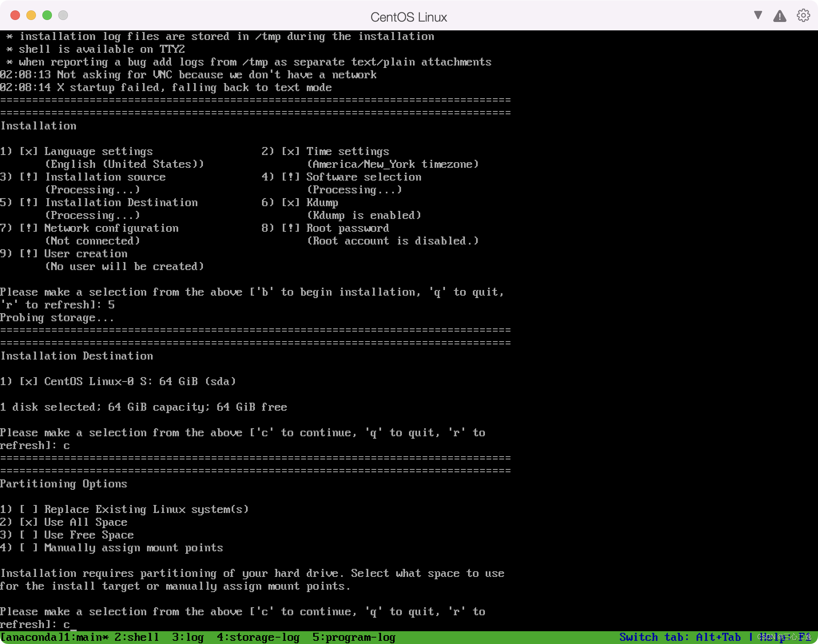Screen dimensions: 818x644
Task: Click the 'Language settings' text
Action: click(99, 151)
